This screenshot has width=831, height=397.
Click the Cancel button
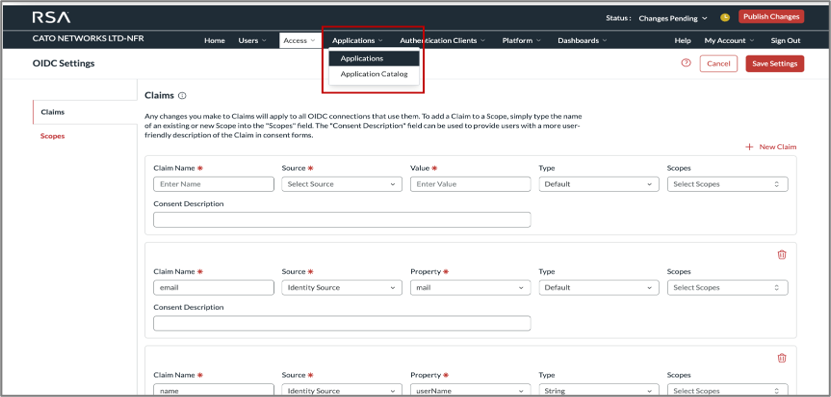pos(719,64)
